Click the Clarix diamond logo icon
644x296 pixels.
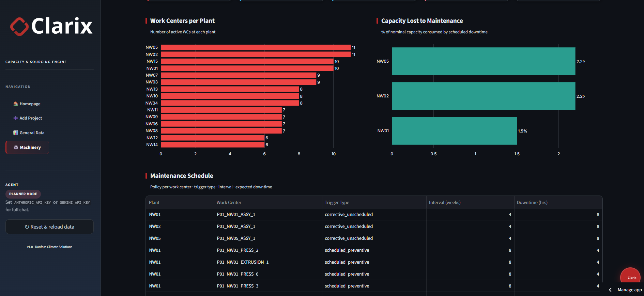click(19, 27)
